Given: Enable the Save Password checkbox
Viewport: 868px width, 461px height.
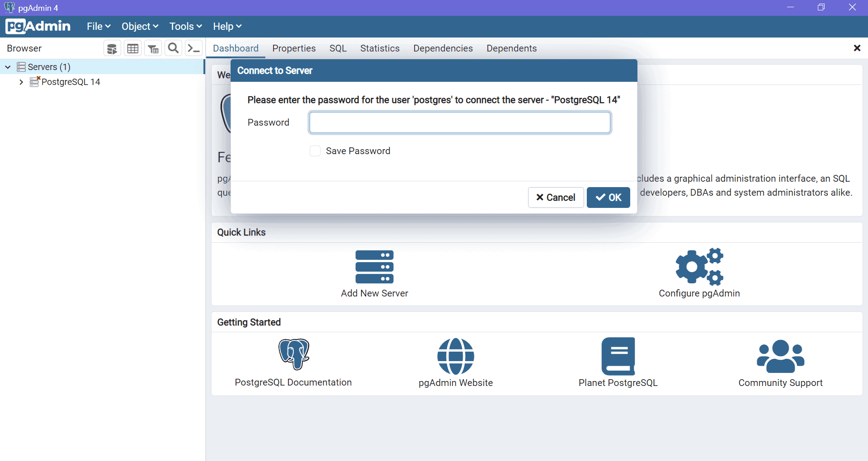Looking at the screenshot, I should tap(315, 151).
